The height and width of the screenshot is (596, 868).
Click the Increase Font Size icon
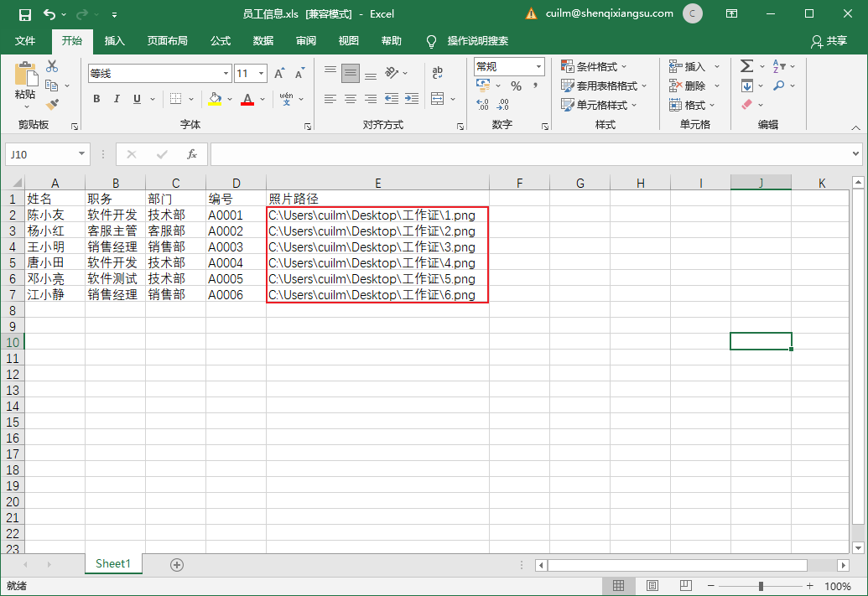tap(279, 74)
